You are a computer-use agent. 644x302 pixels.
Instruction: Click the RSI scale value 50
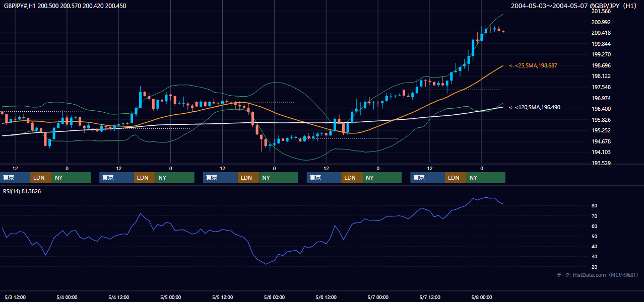tap(595, 236)
